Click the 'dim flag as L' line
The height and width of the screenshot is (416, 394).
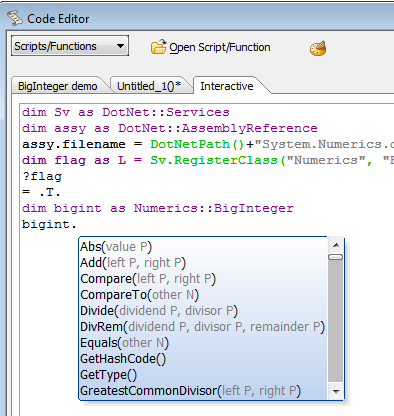(x=208, y=160)
